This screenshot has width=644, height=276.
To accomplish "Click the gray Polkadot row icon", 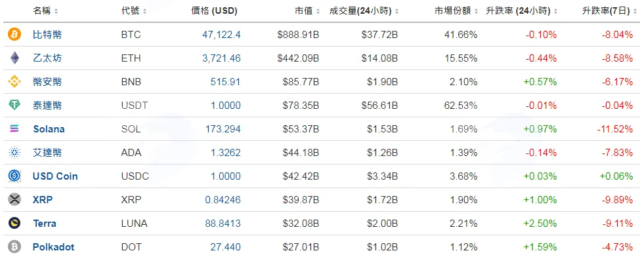I will [x=14, y=247].
